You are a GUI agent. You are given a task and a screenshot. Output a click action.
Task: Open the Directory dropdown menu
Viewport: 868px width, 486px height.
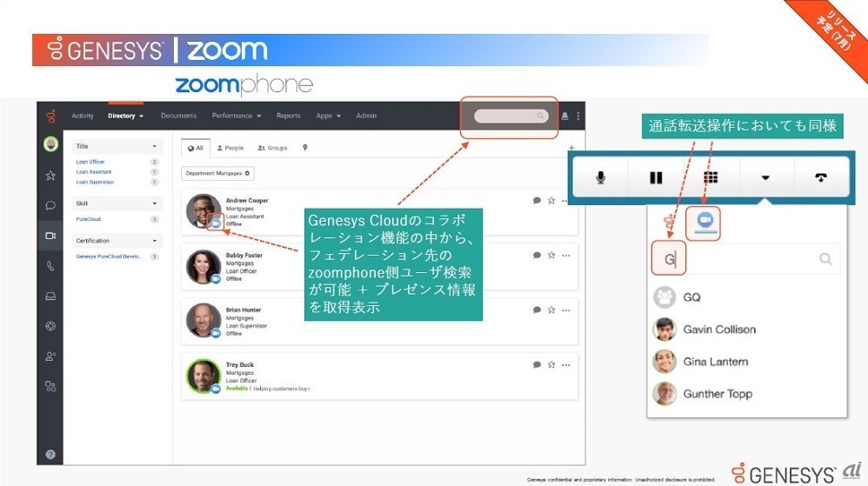click(x=125, y=116)
